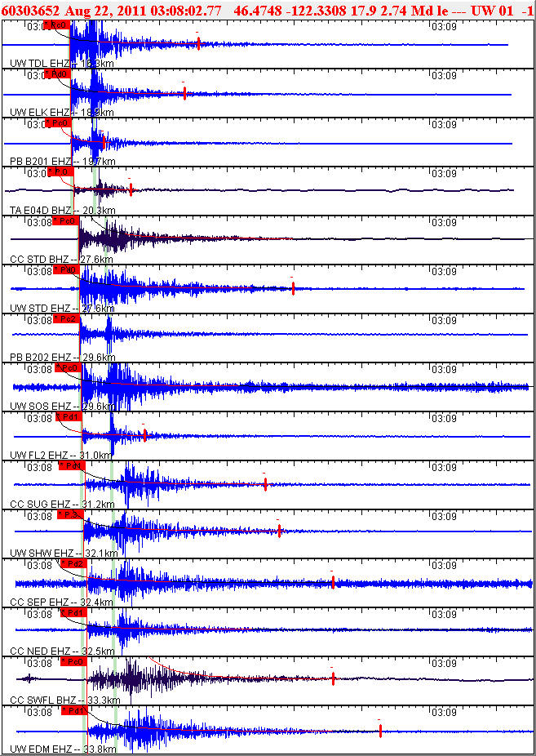Viewport: 536px width, 756px height.
Task: Click the 03:09 time label on UW TDL trace
Action: pyautogui.click(x=442, y=26)
